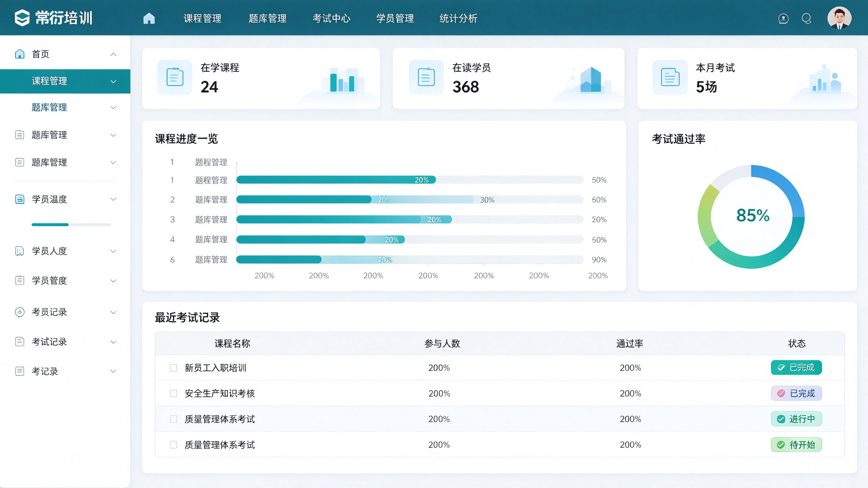
Task: Click the 首页 house icon in sidebar
Action: click(20, 54)
